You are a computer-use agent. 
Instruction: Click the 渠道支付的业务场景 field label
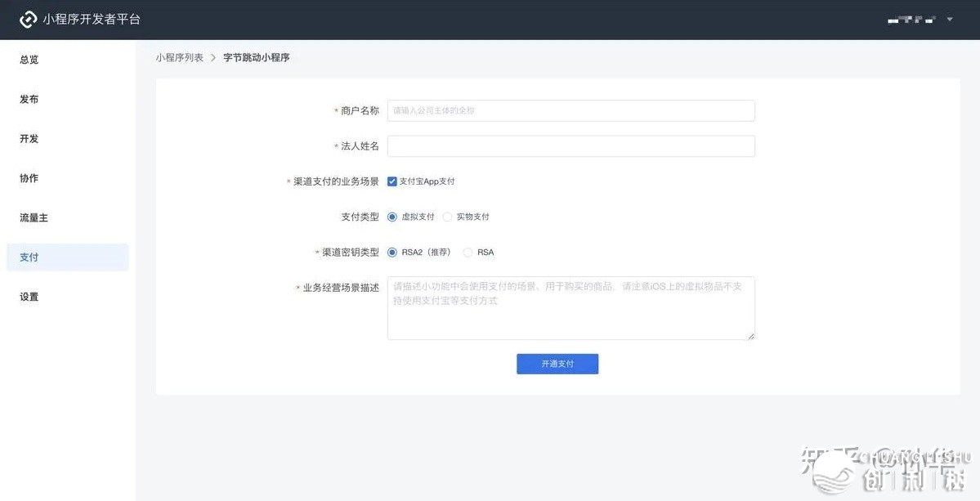pyautogui.click(x=336, y=181)
